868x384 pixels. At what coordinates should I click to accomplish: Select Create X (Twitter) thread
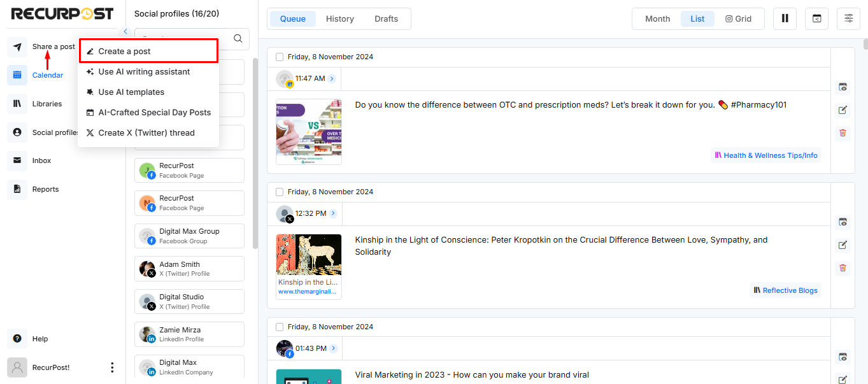pos(149,133)
